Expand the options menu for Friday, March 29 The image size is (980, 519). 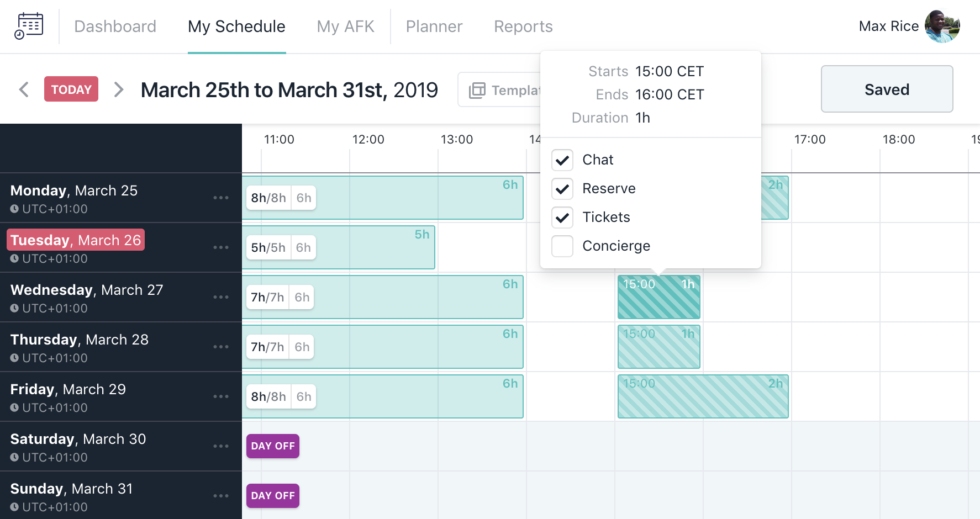tap(221, 396)
